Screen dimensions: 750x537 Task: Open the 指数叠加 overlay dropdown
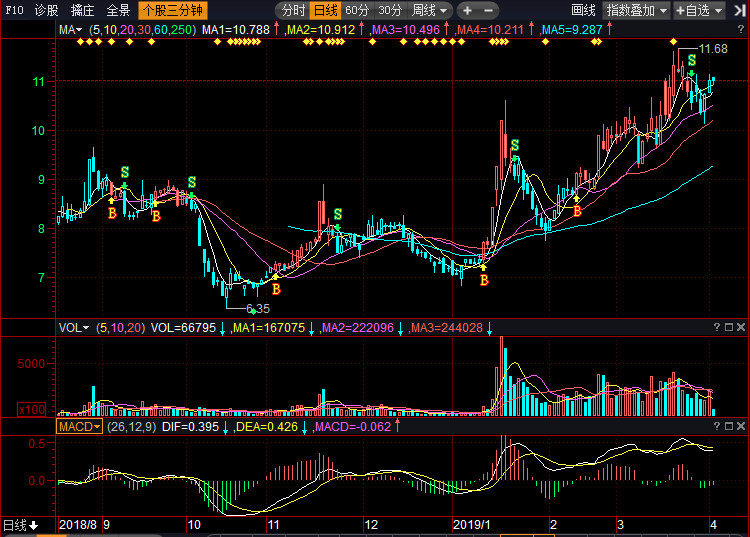(636, 10)
